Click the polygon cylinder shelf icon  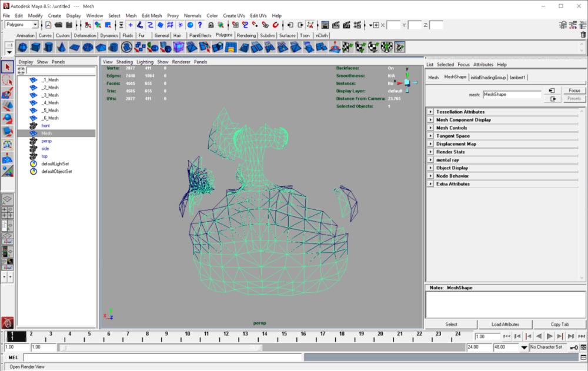click(48, 47)
